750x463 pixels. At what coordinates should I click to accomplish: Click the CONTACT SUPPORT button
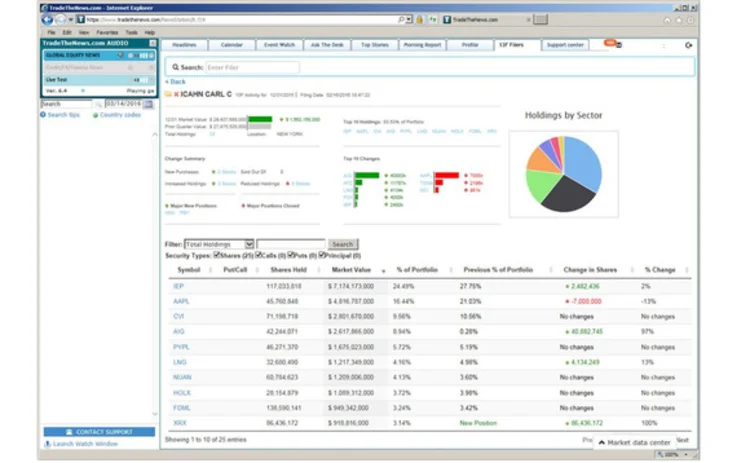click(99, 432)
